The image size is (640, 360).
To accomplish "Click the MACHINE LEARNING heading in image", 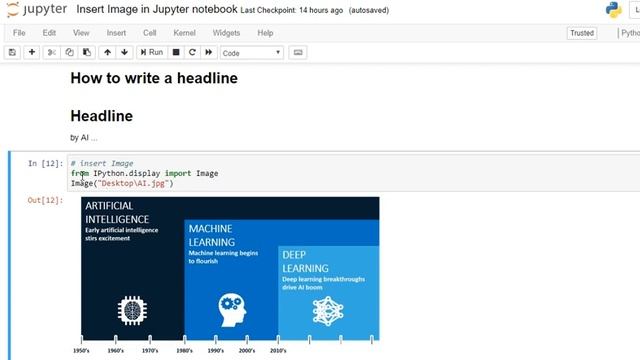I will pyautogui.click(x=211, y=235).
